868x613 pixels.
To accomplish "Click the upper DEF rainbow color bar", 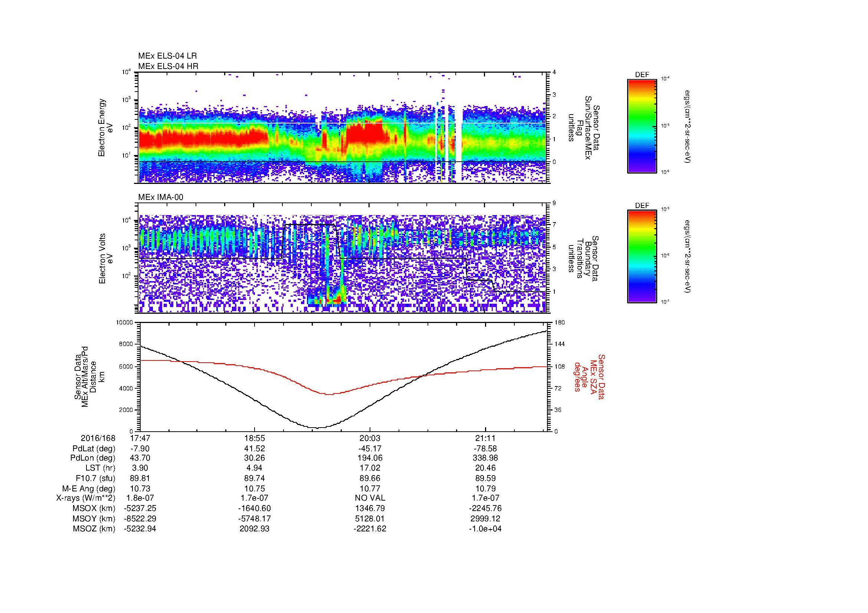I will pyautogui.click(x=642, y=126).
